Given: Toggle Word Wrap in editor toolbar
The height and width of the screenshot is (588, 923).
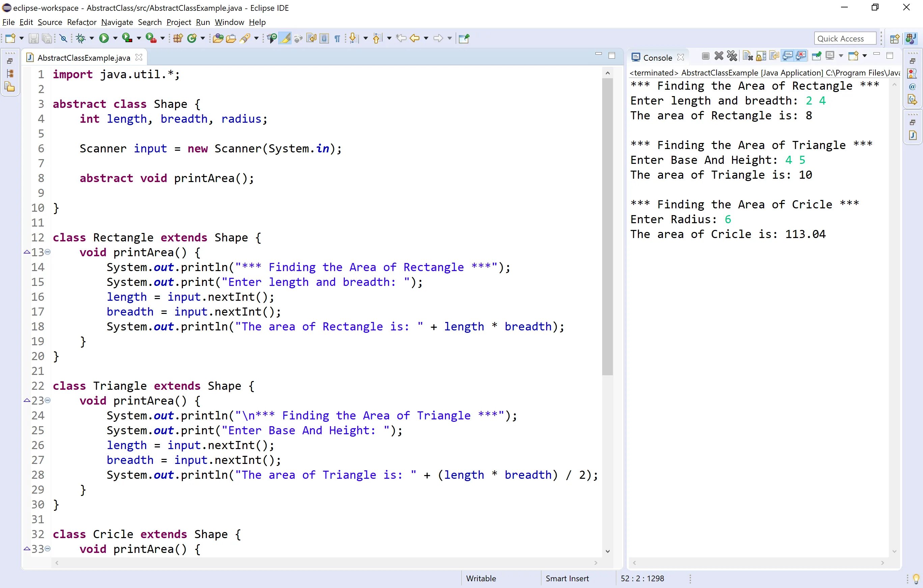Looking at the screenshot, I should coord(311,38).
